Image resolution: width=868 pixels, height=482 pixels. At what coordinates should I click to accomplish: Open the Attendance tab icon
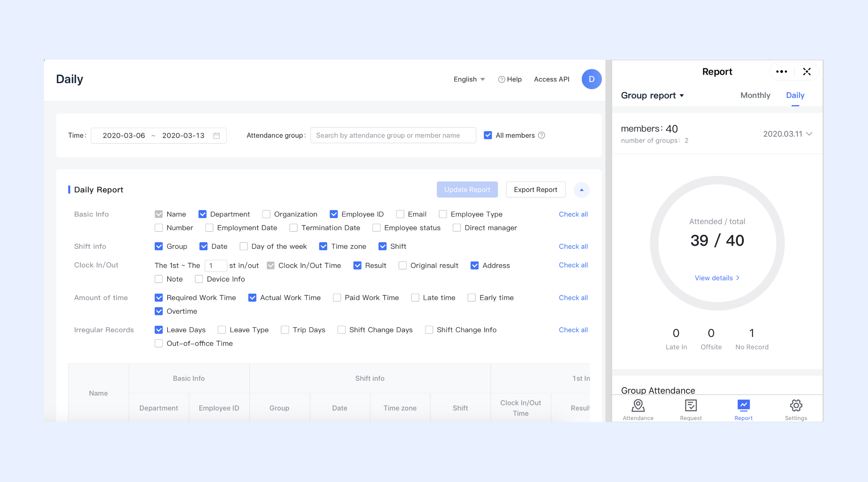pos(638,406)
